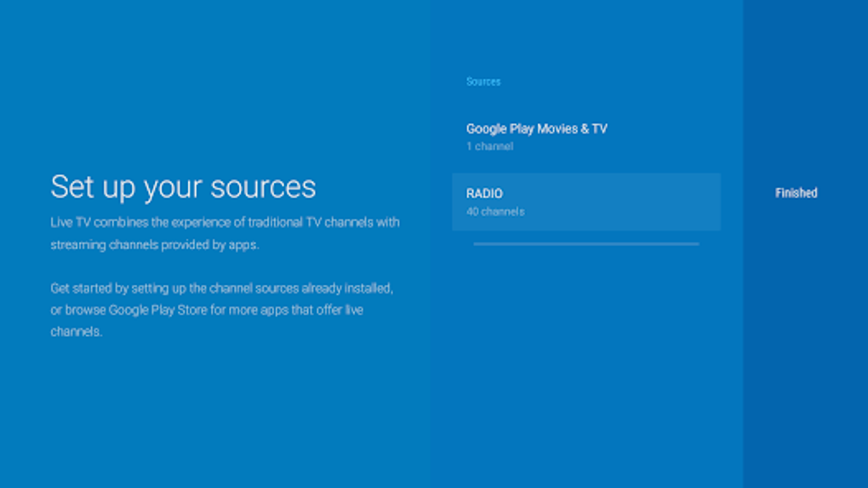Click the Sources section header

click(x=483, y=82)
